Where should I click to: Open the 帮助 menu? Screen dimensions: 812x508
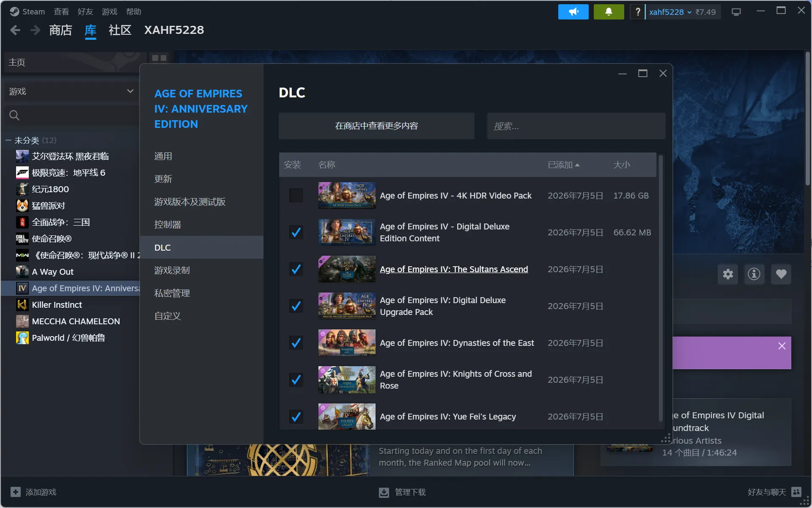coord(134,11)
